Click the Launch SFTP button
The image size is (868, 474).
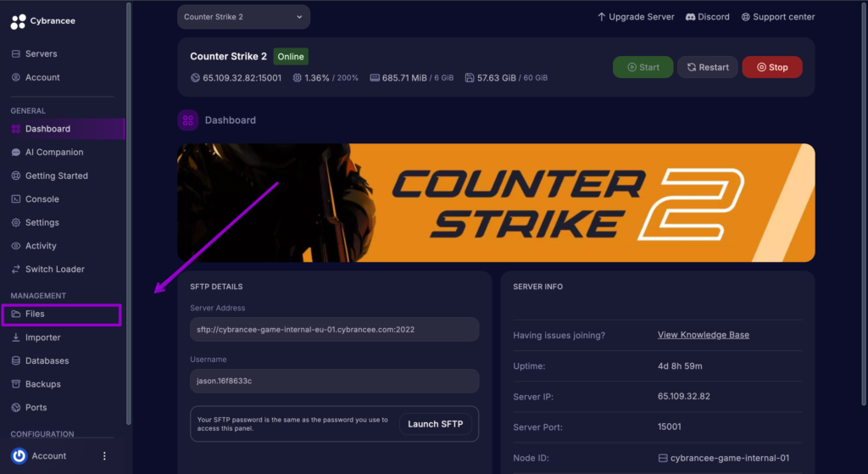coord(435,424)
